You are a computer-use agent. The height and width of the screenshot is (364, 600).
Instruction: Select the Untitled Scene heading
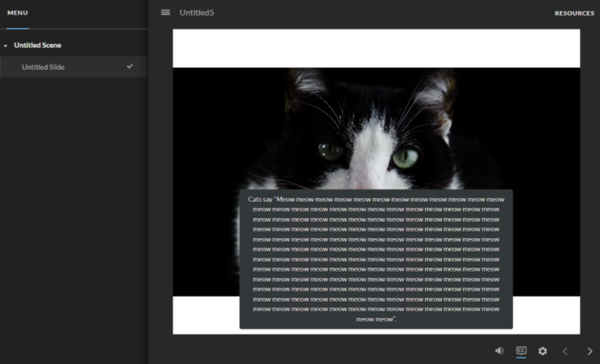(38, 45)
